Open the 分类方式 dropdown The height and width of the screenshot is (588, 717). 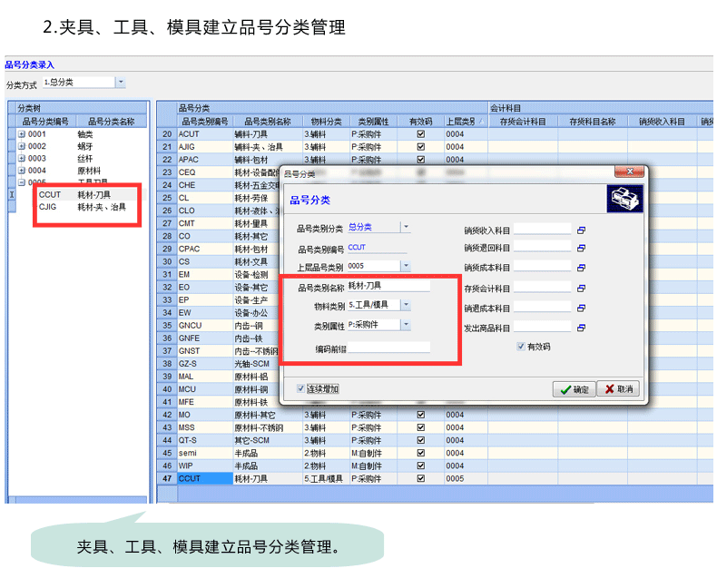(x=121, y=83)
